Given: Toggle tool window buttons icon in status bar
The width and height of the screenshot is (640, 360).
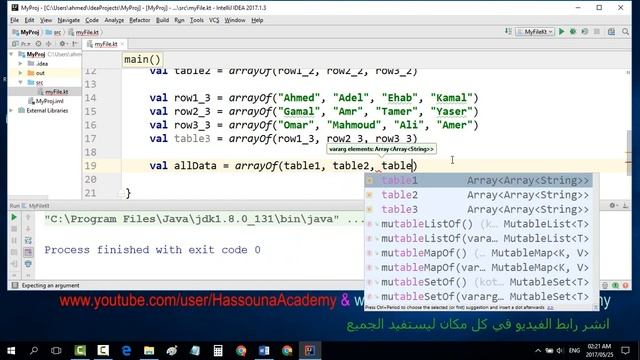Looking at the screenshot, I should click(x=15, y=285).
